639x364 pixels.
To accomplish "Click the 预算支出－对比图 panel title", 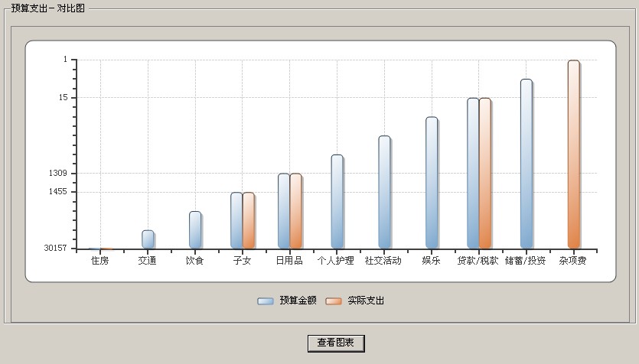I will tap(48, 8).
